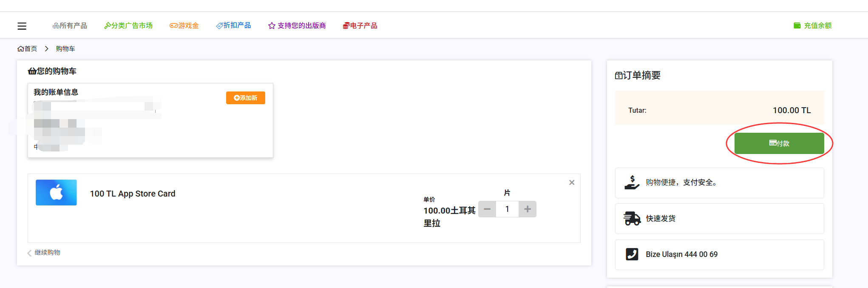Open the 电子产品 menu item
Screen dimensions: 868x288
[360, 26]
